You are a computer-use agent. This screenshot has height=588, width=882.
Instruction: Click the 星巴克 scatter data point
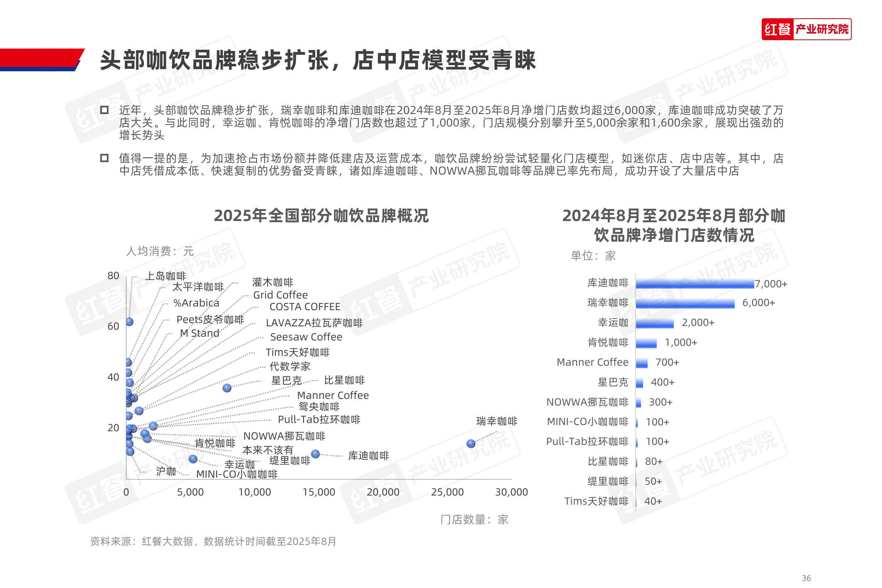(227, 388)
